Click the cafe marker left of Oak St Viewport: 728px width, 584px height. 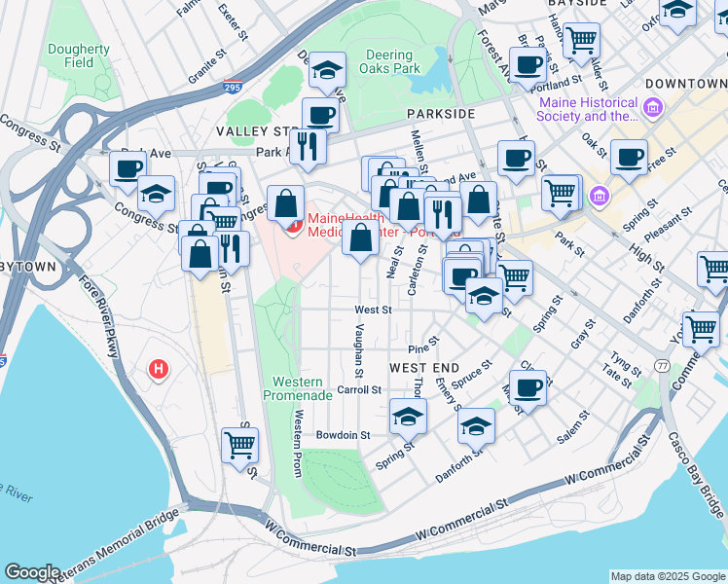click(x=516, y=163)
